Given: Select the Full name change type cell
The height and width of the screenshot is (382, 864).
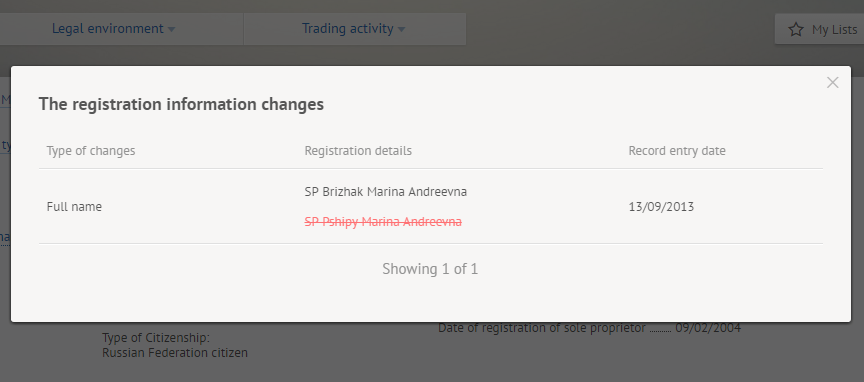Looking at the screenshot, I should point(74,207).
